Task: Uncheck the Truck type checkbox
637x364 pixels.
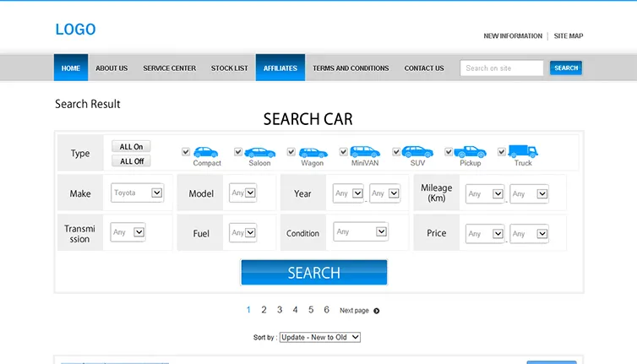Action: pos(502,152)
